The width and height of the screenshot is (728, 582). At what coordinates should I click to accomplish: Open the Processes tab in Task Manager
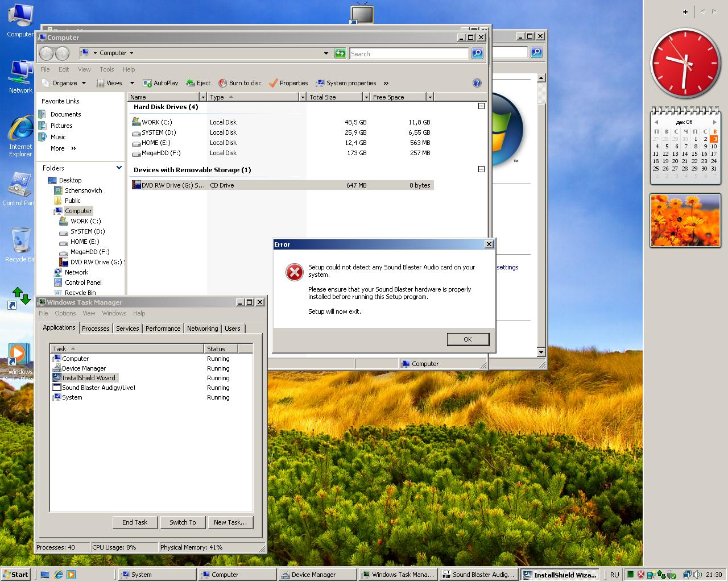click(x=96, y=329)
